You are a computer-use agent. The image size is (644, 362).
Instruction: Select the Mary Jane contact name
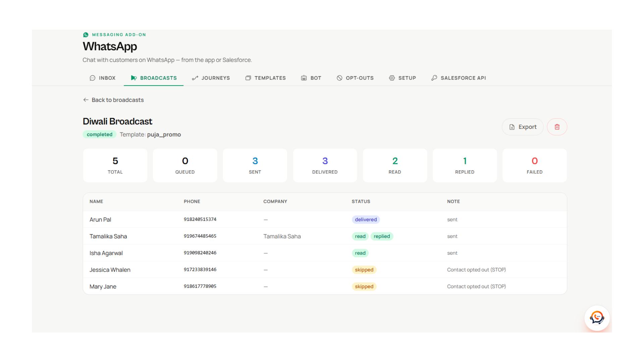[103, 287]
